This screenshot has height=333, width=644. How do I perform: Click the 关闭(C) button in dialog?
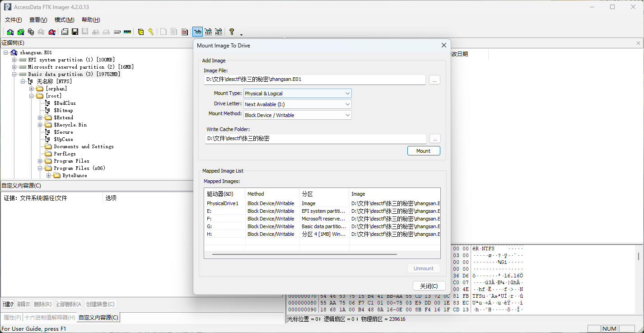pos(429,286)
